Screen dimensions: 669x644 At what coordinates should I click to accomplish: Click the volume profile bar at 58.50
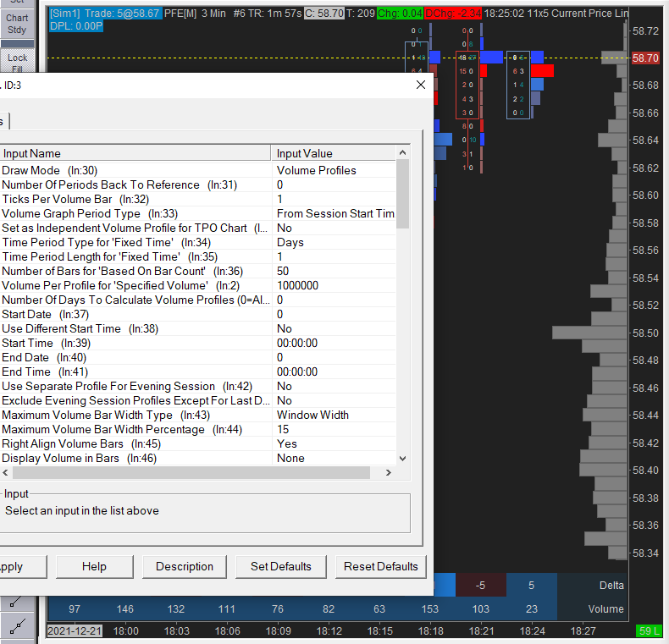(589, 333)
